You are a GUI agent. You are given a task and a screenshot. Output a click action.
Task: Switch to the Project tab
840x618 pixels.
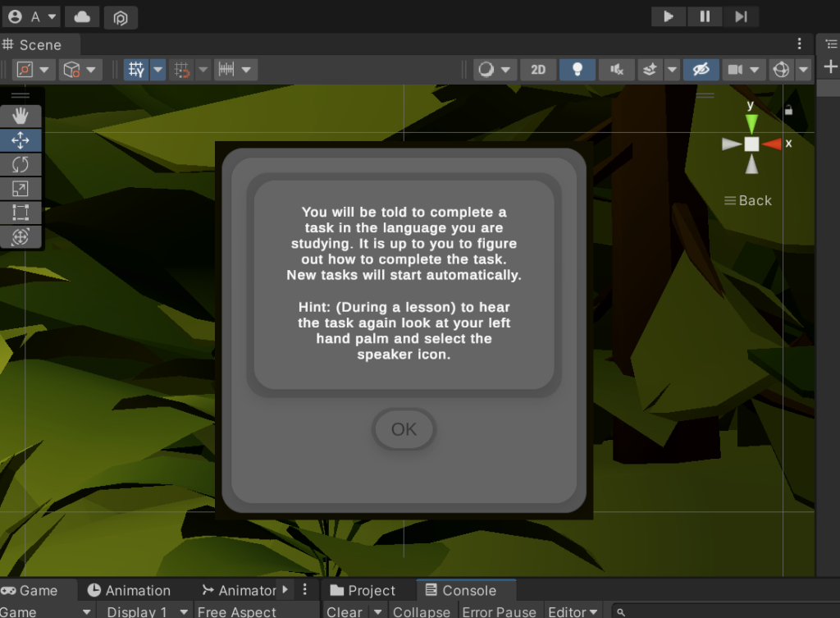pyautogui.click(x=363, y=590)
